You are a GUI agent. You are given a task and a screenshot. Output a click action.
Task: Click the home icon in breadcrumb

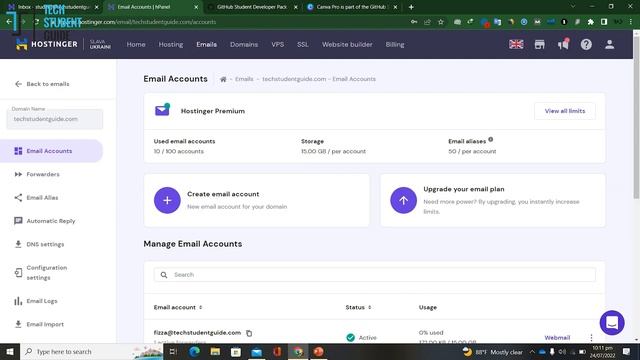(x=223, y=79)
